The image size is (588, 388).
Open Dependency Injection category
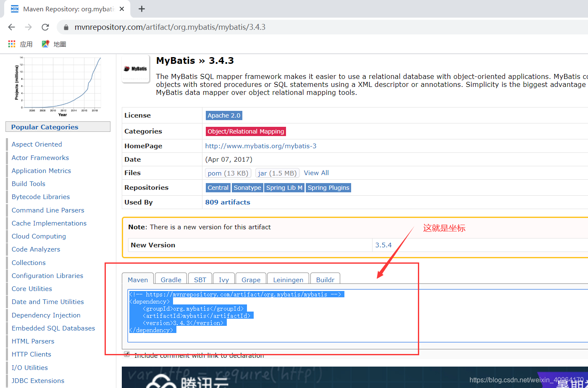click(x=46, y=315)
